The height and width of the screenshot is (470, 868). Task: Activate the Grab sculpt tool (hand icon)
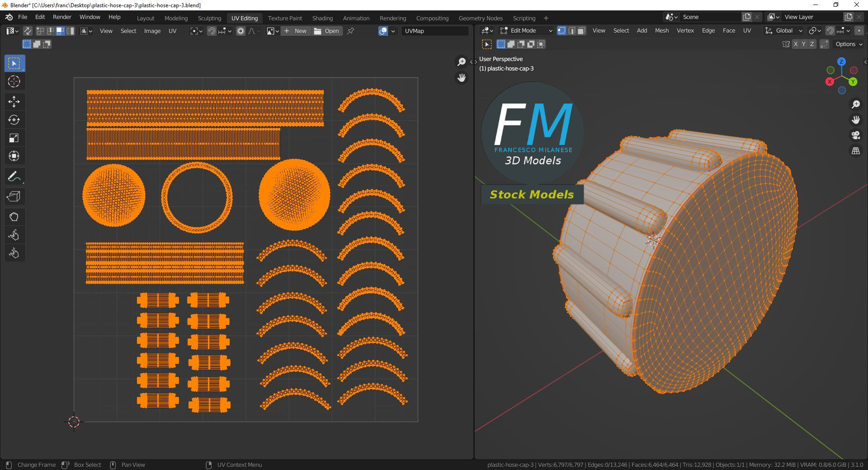pyautogui.click(x=14, y=217)
